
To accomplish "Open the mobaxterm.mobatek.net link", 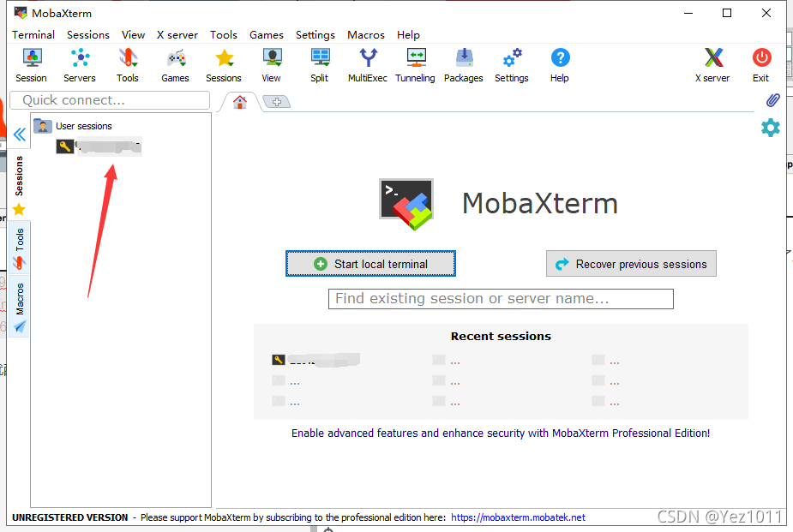I will 518,517.
